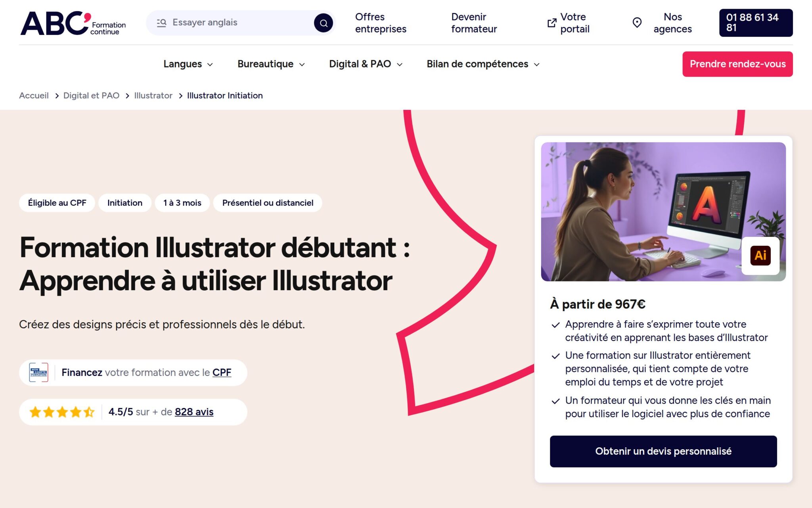Click the location pin icon for agencies
This screenshot has width=812, height=508.
point(637,23)
